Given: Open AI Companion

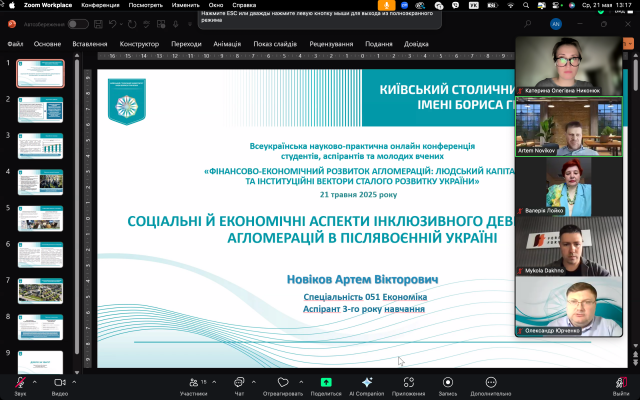Looking at the screenshot, I should pyautogui.click(x=367, y=382).
